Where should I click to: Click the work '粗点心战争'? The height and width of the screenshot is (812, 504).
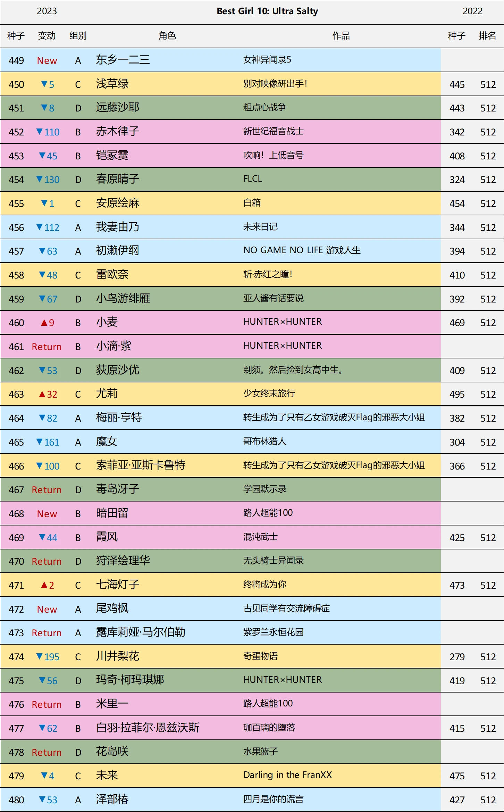coord(264,107)
